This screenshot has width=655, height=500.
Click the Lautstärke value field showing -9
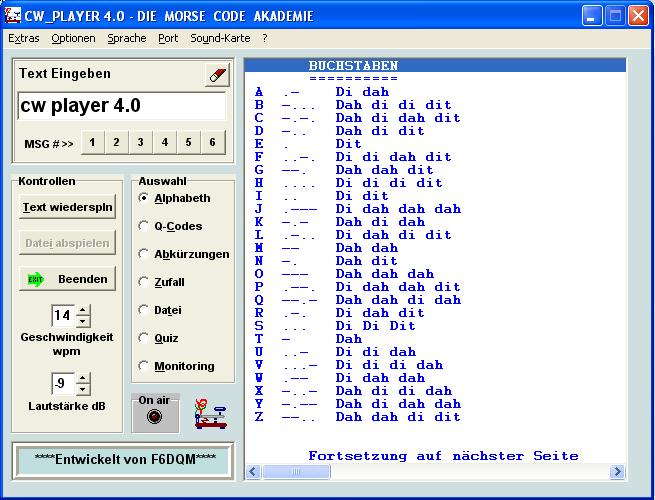click(x=63, y=383)
